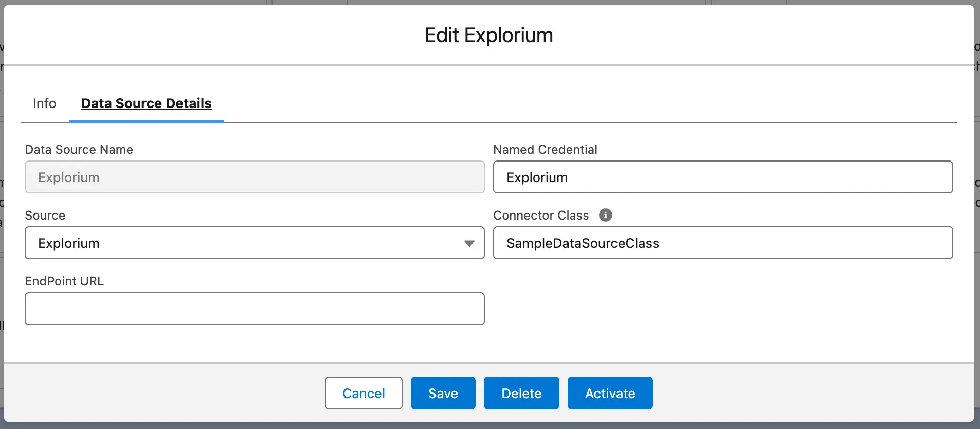Click the Connector Class info icon
Viewport: 980px width, 429px height.
[605, 215]
